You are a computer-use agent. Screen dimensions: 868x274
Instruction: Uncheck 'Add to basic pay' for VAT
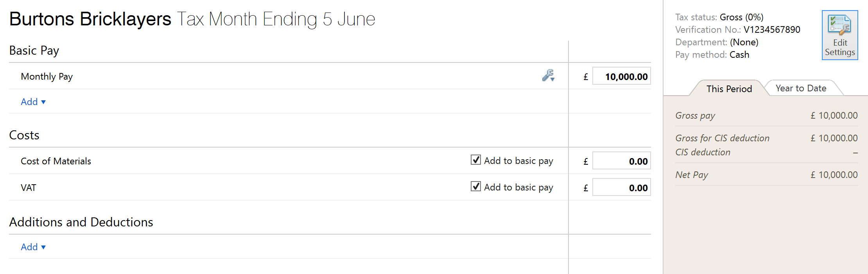[475, 187]
